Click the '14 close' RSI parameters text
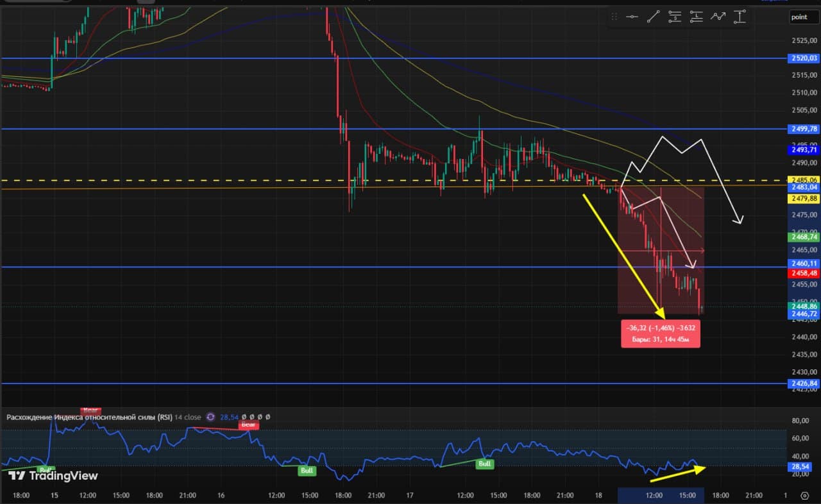The height and width of the screenshot is (504, 821). coord(187,417)
